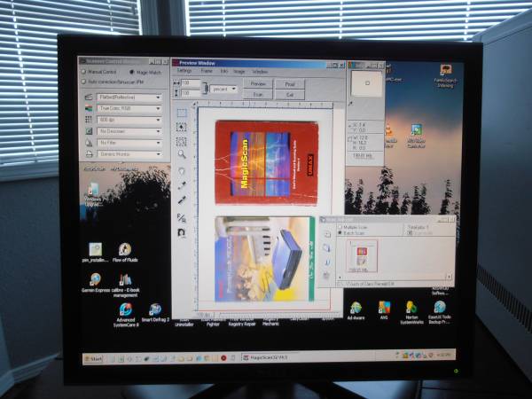The width and height of the screenshot is (532, 399).
Task: Open Norton SystemWorks desktop icon
Action: (x=411, y=307)
